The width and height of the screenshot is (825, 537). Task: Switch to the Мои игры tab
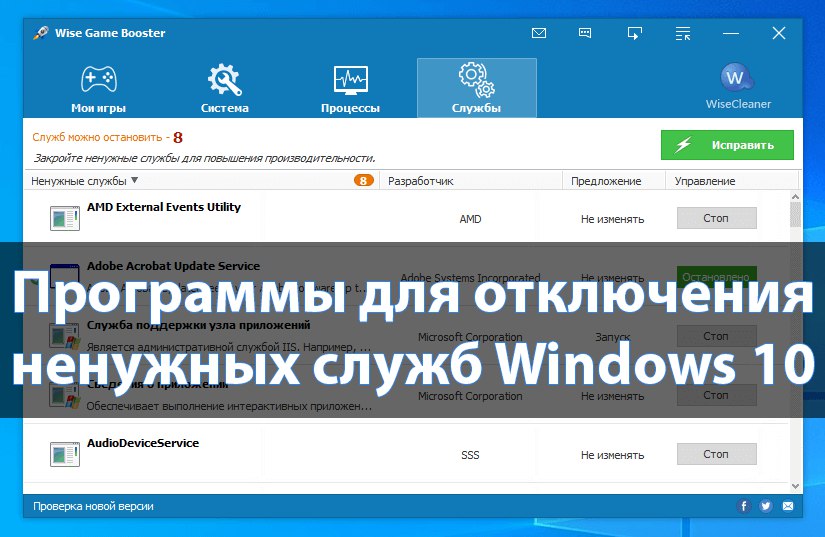click(x=98, y=88)
